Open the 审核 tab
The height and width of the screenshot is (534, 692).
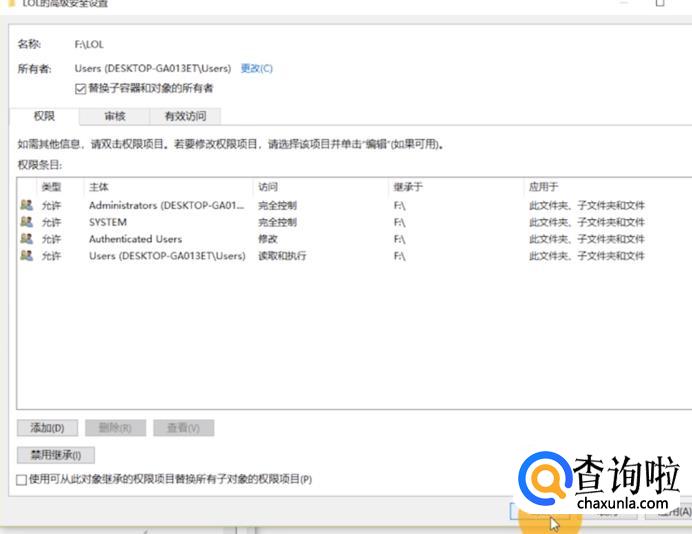115,117
